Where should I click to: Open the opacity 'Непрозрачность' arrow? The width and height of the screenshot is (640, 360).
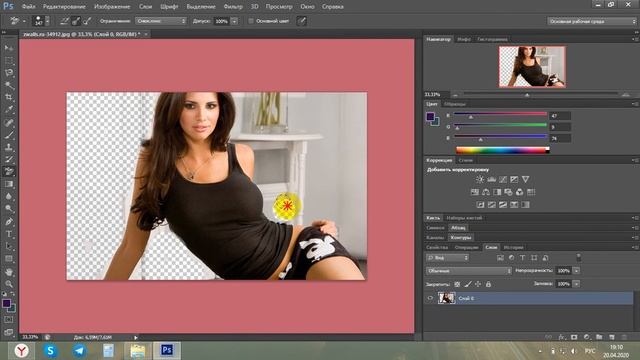(576, 271)
